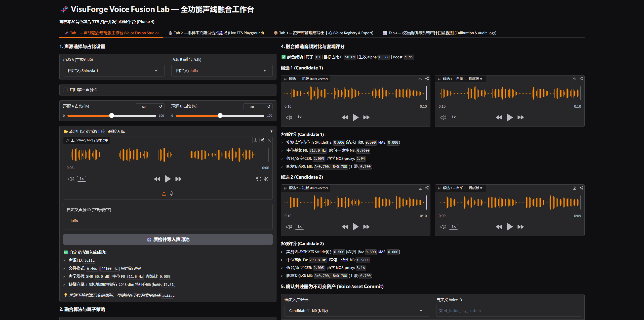Toggle 1x speed on 候选 1 初版 M0
The height and width of the screenshot is (320, 644).
[x=299, y=117]
